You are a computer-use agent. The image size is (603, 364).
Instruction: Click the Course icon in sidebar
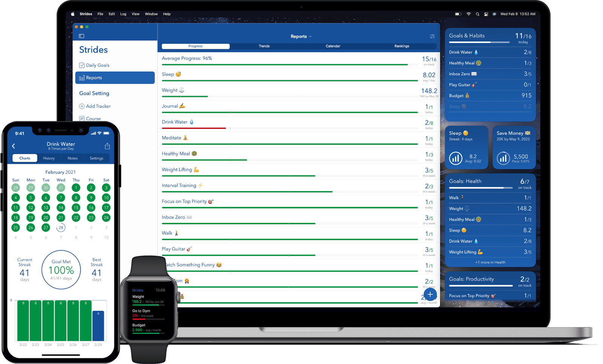(x=82, y=118)
